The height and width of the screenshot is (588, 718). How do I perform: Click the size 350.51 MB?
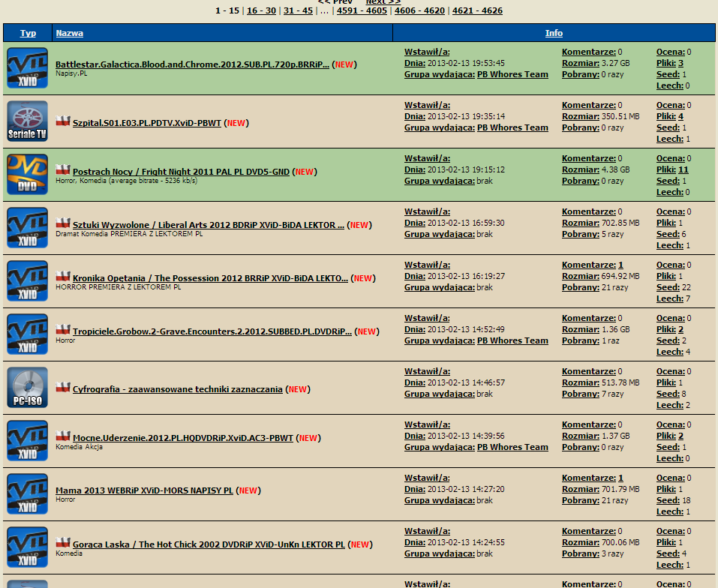[620, 116]
